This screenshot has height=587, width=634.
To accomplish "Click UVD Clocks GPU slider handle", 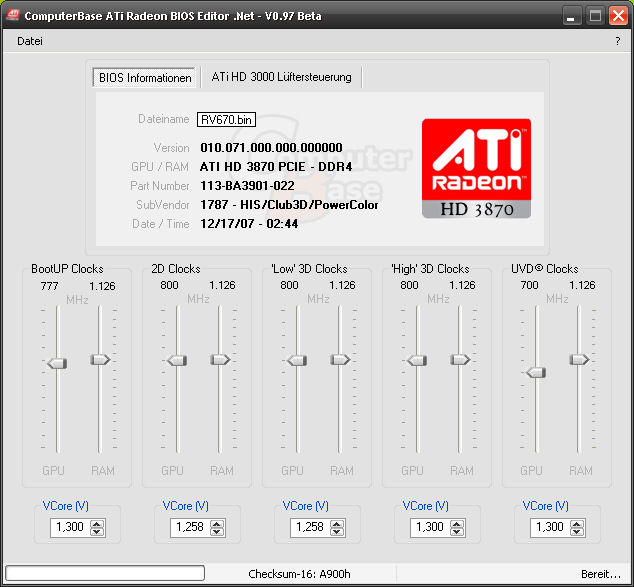I will click(537, 372).
